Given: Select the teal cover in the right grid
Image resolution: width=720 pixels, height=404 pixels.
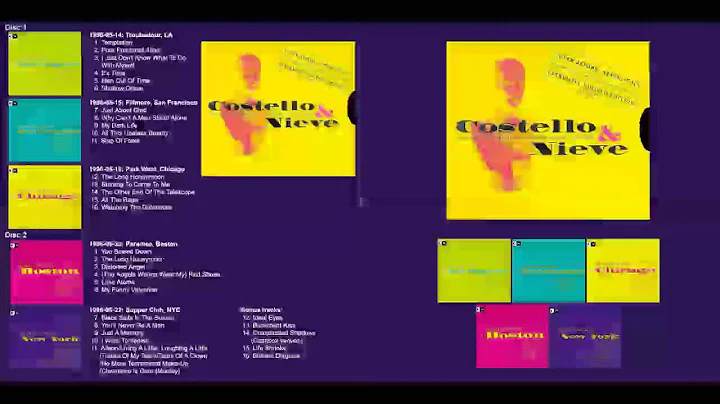Looking at the screenshot, I should [549, 270].
